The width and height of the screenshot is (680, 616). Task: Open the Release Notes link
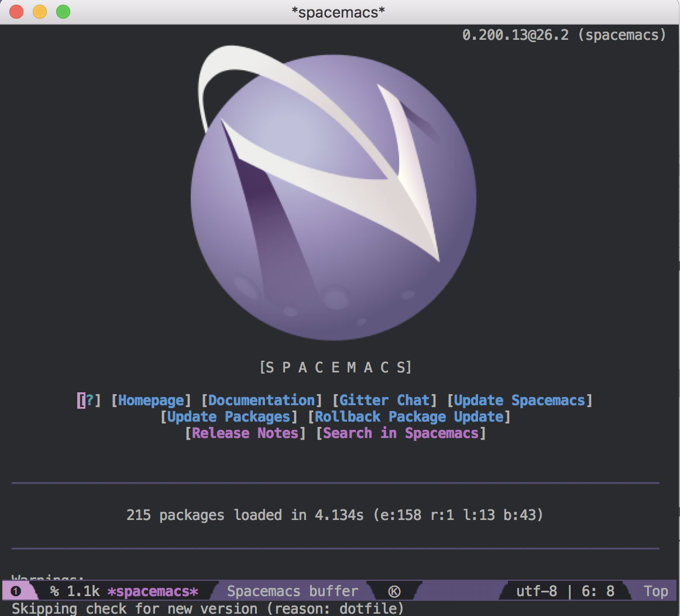245,433
